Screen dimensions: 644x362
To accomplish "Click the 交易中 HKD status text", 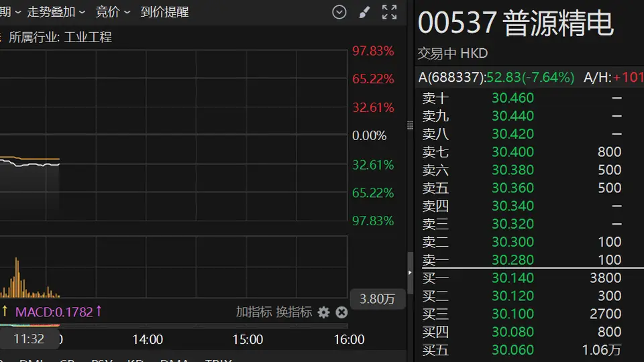I will [x=453, y=54].
